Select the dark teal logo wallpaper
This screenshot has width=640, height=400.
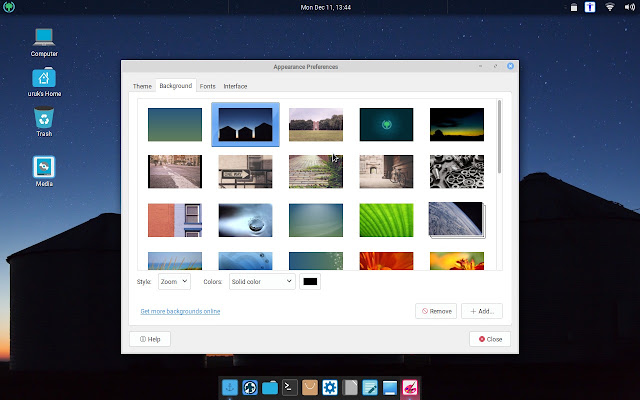[386, 124]
